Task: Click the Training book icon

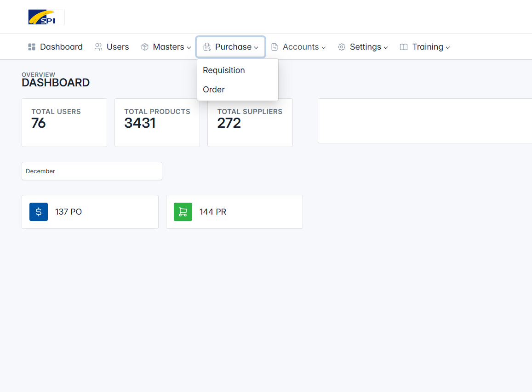Action: tap(404, 47)
